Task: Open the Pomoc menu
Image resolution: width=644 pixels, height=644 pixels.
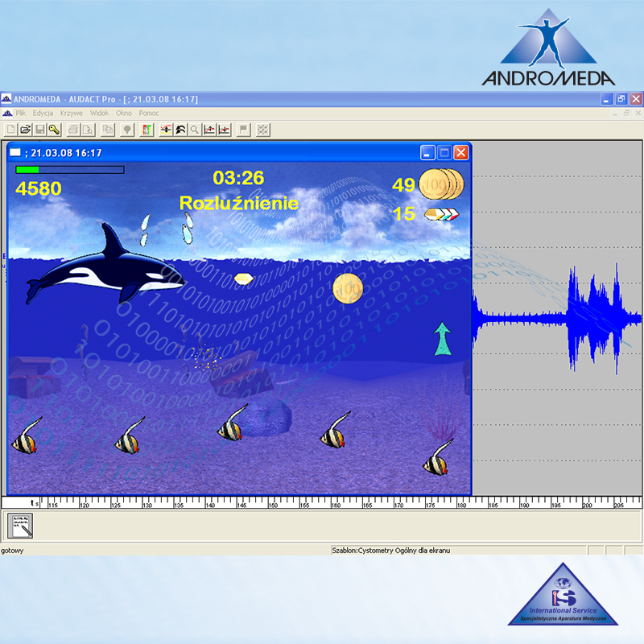Action: click(x=148, y=114)
